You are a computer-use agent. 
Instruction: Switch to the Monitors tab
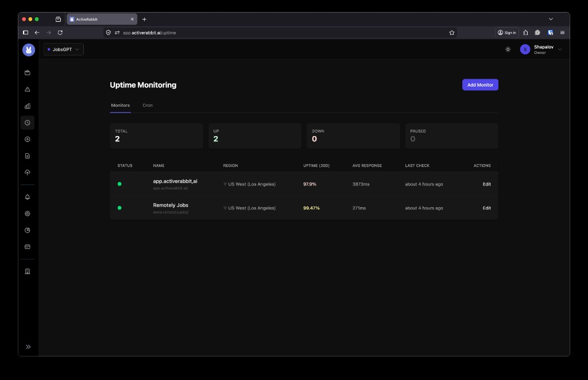[x=121, y=105]
